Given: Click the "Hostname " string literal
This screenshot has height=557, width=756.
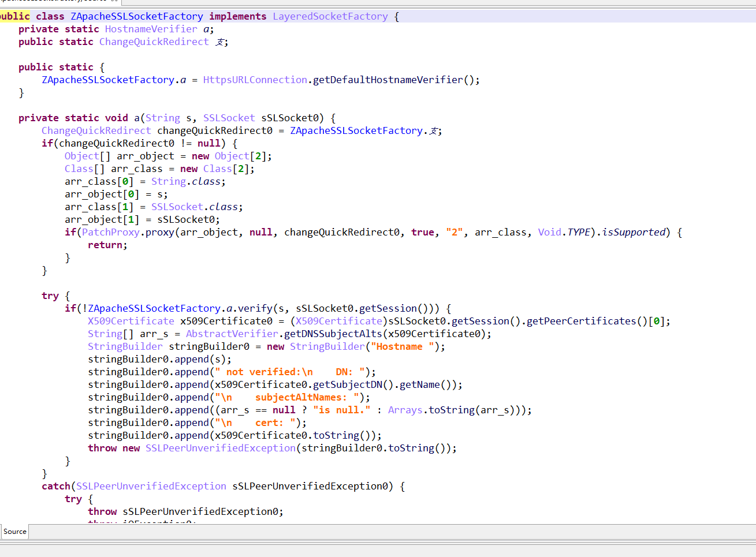Looking at the screenshot, I should point(402,346).
